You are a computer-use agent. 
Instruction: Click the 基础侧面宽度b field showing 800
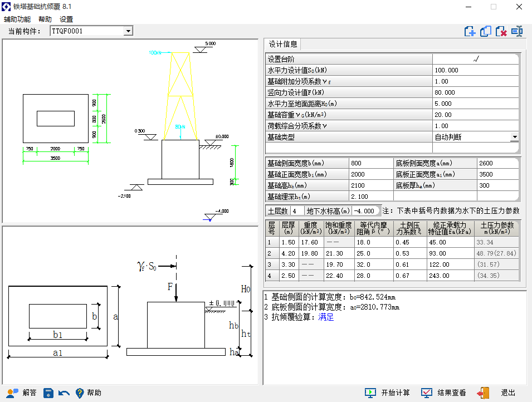(371, 163)
